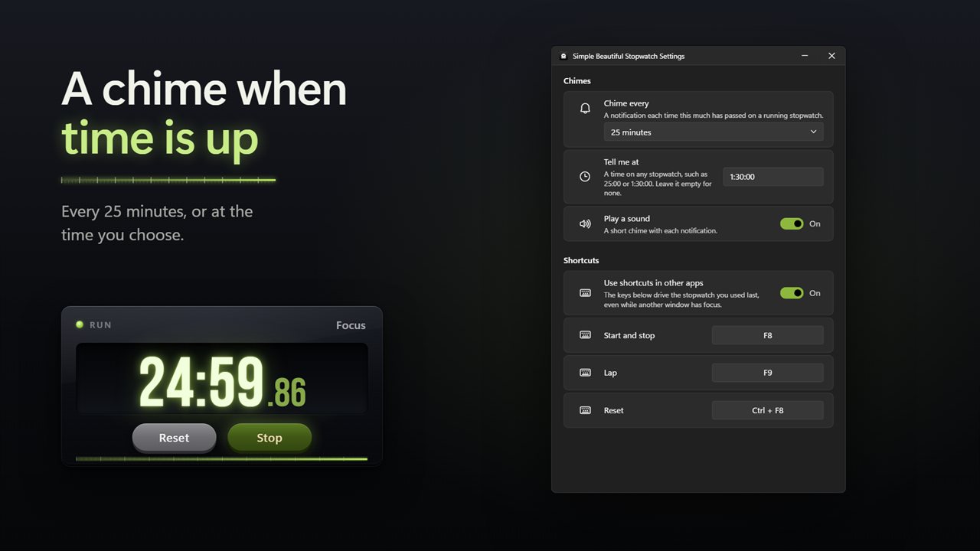Click the 24:59.86 time display
Screen dimensions: 980x551
tap(222, 380)
